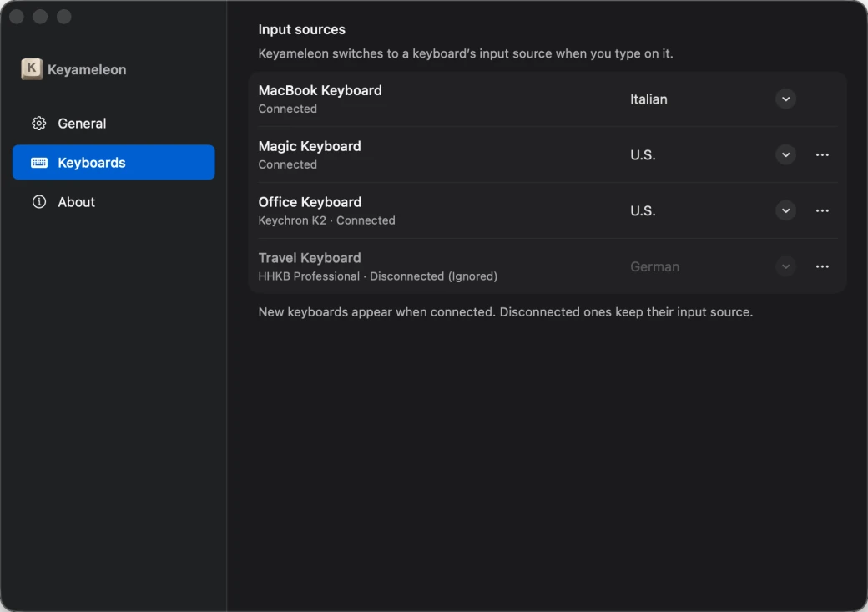
Task: Open more options for Magic Keyboard
Action: point(822,154)
